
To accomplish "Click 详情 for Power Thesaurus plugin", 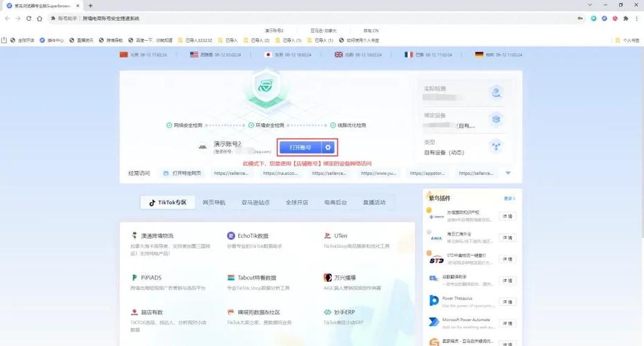I will click(507, 302).
